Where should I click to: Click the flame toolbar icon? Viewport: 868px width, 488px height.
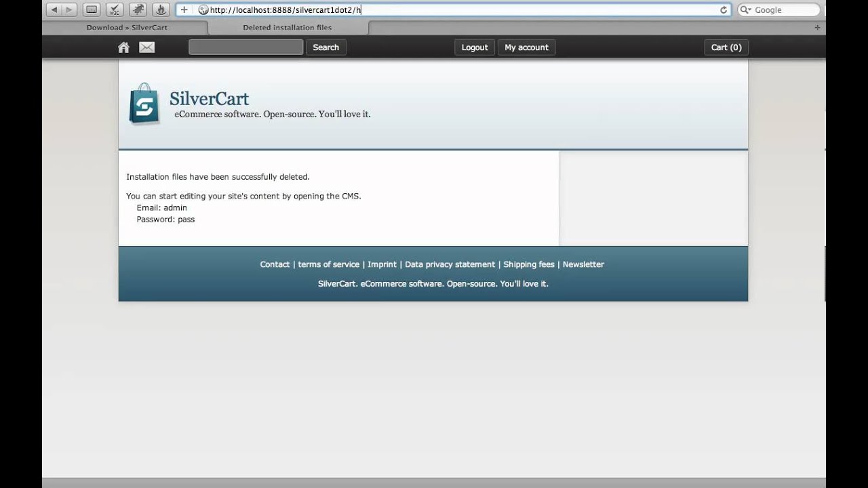pyautogui.click(x=161, y=9)
